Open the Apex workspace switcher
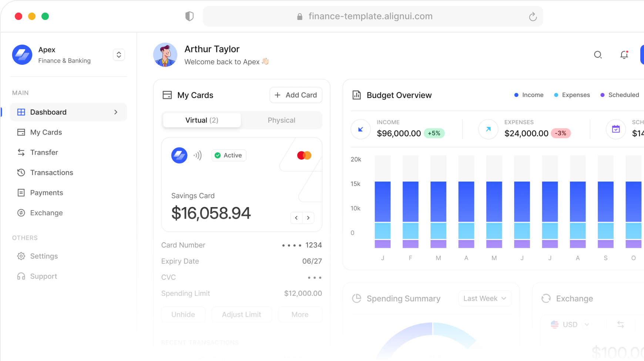Viewport: 644px width, 361px height. tap(119, 55)
